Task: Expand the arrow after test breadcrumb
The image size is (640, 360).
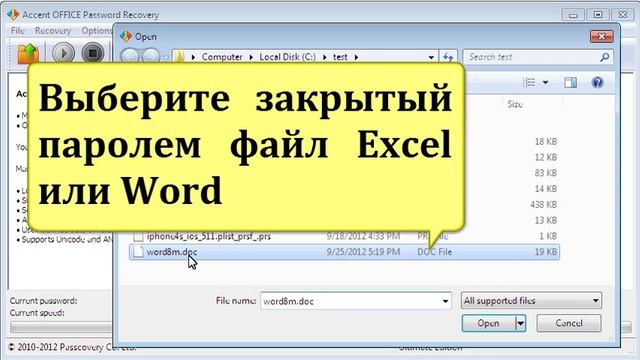Action: [356, 57]
